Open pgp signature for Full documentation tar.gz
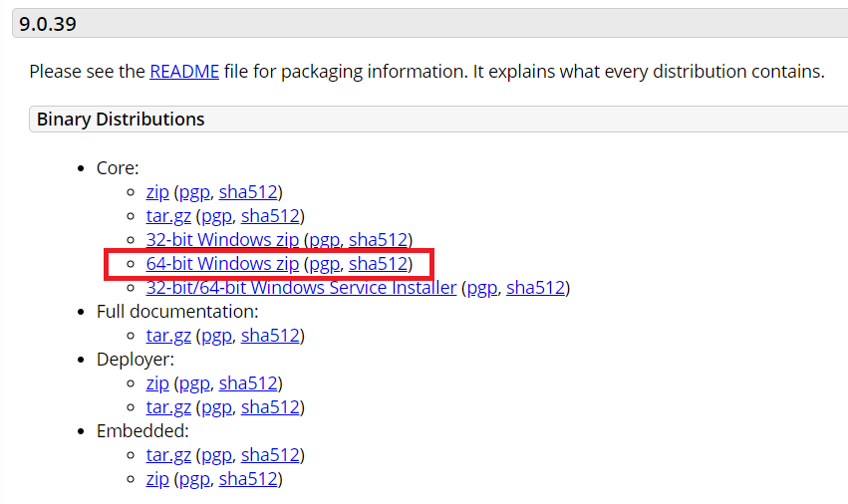Screen dimensions: 848x504 (216, 336)
